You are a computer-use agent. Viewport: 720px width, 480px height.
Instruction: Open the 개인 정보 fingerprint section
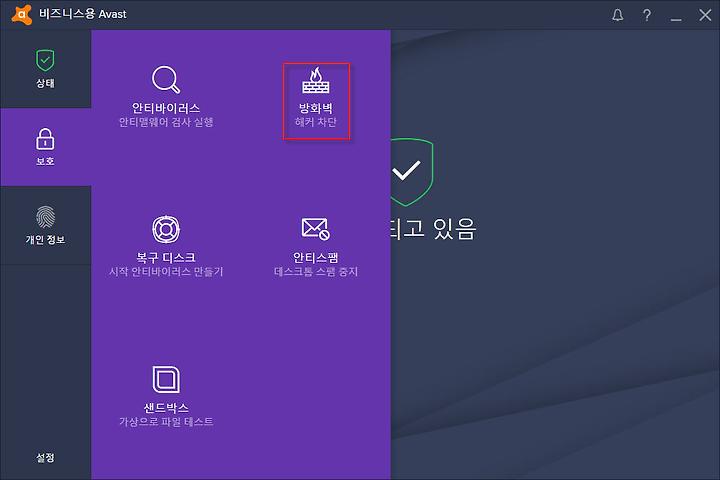pos(45,225)
